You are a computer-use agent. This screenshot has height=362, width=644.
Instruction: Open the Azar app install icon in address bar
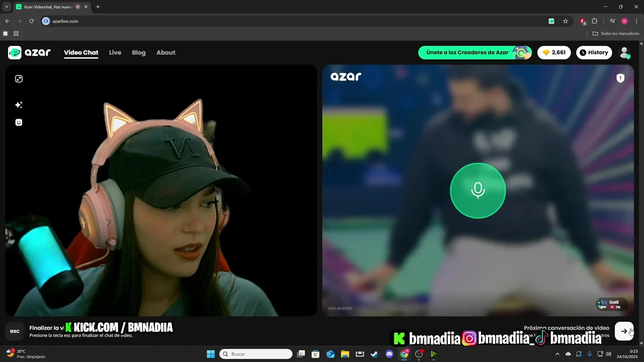pyautogui.click(x=551, y=21)
